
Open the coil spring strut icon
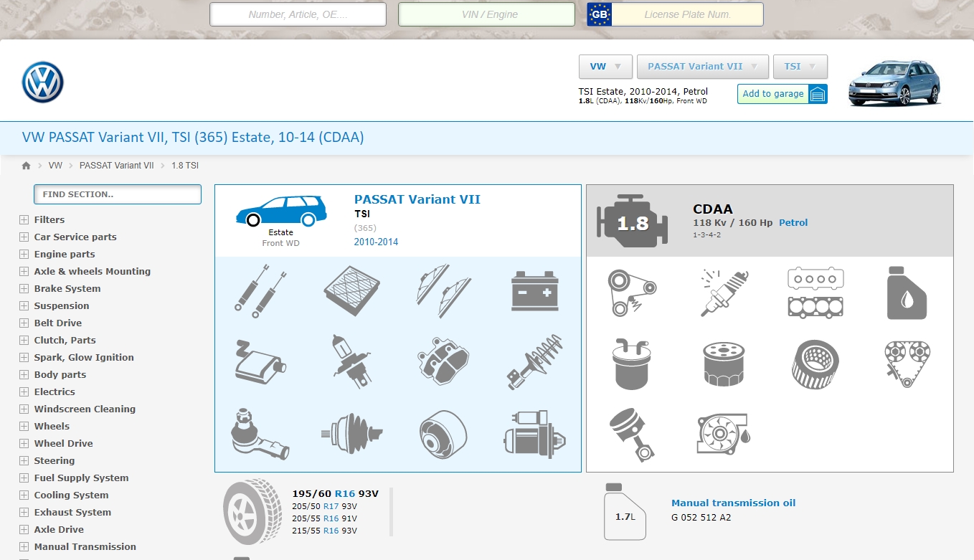click(x=535, y=361)
